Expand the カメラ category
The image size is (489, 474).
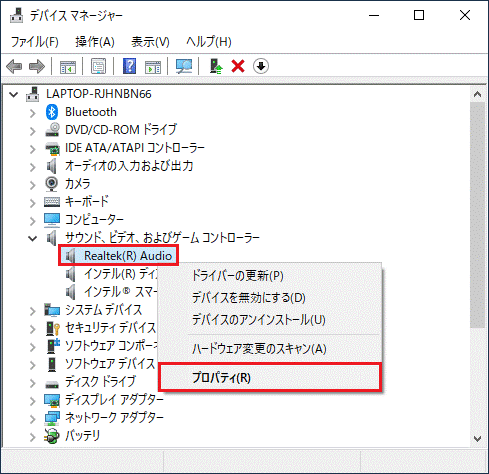(32, 185)
